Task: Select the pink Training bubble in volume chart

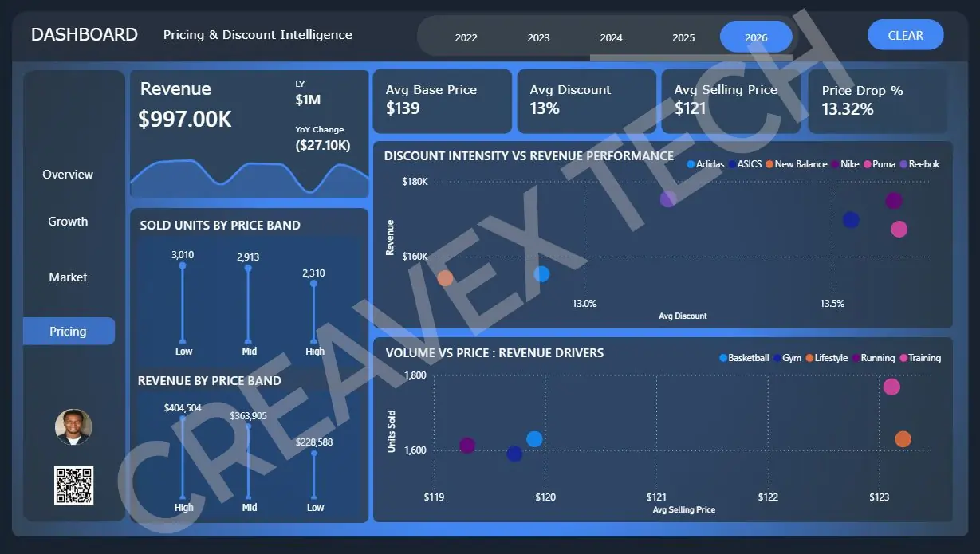Action: [x=891, y=387]
